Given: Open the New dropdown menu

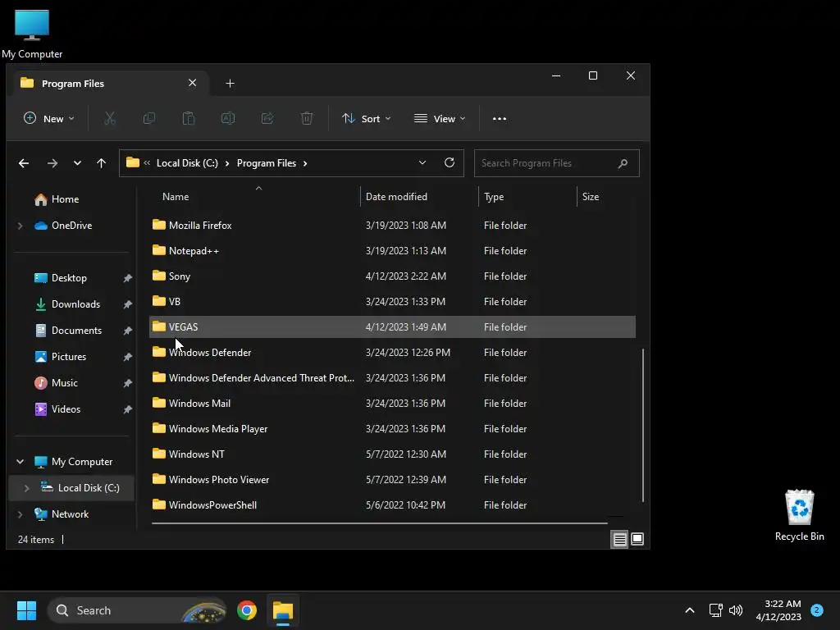Looking at the screenshot, I should (48, 118).
